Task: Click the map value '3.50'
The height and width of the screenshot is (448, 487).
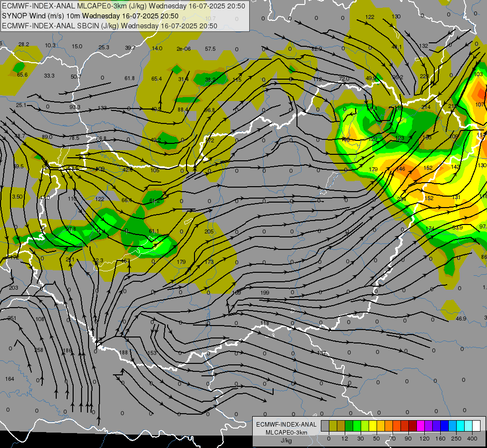Action: click(x=17, y=197)
